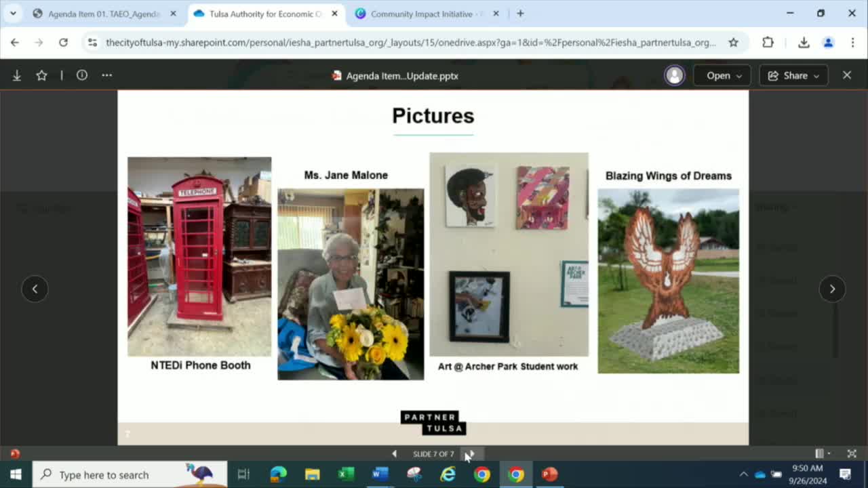Click the SLIDE 7 OF 7 indicator

coord(433,453)
